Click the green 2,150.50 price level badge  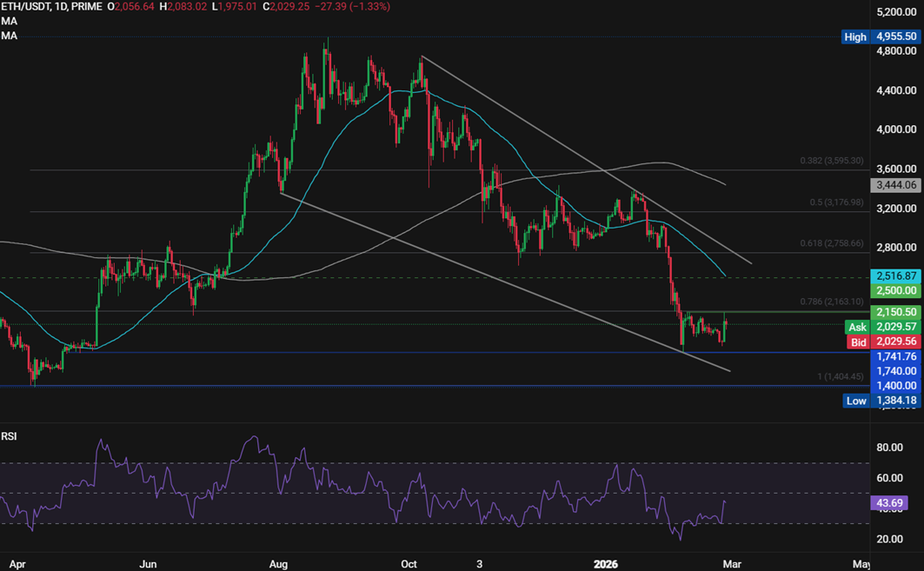tap(895, 312)
